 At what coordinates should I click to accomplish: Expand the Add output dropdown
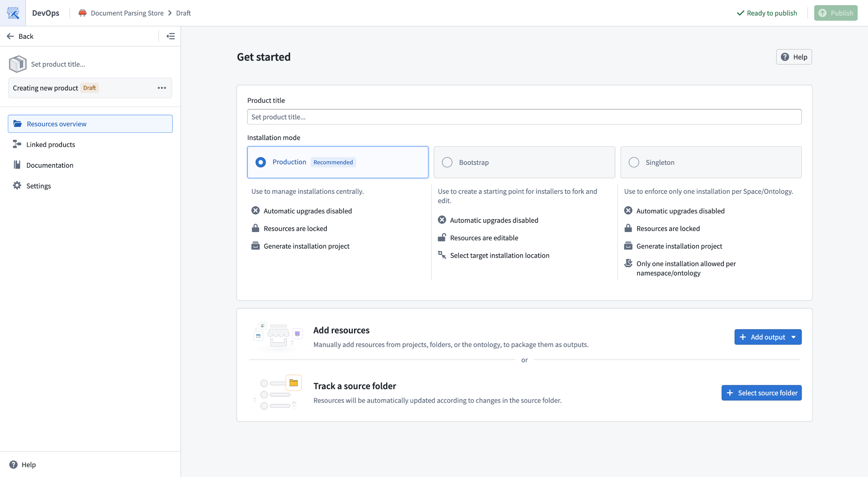(768, 337)
